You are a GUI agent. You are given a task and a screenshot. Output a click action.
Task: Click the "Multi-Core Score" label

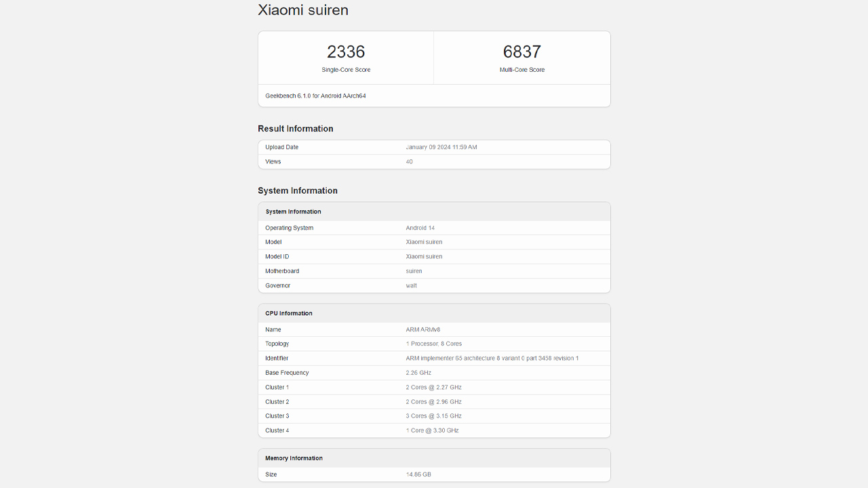pyautogui.click(x=522, y=70)
